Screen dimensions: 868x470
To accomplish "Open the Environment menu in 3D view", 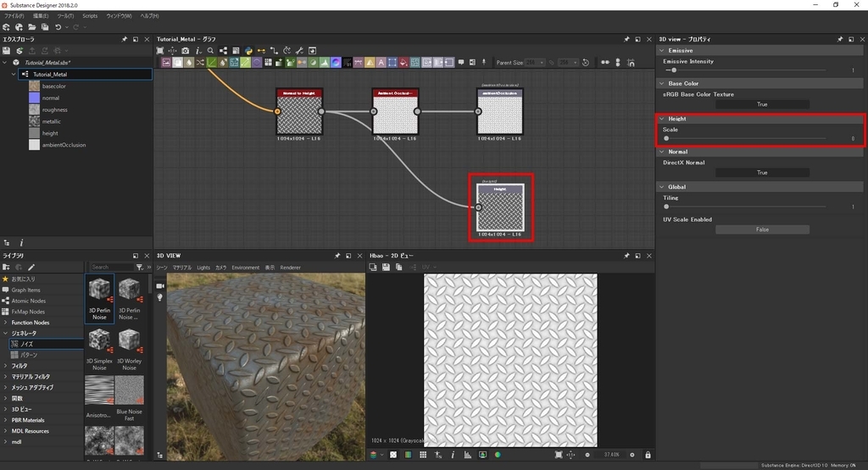I will point(245,268).
